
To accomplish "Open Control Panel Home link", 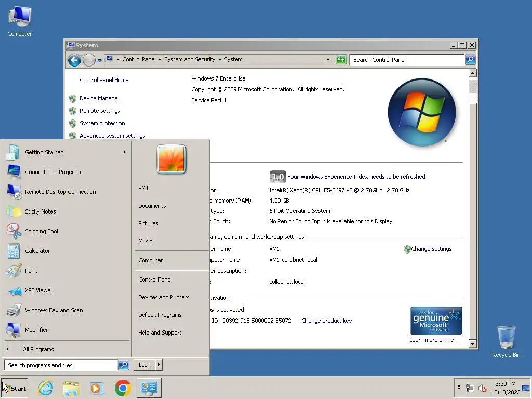I will tap(104, 80).
